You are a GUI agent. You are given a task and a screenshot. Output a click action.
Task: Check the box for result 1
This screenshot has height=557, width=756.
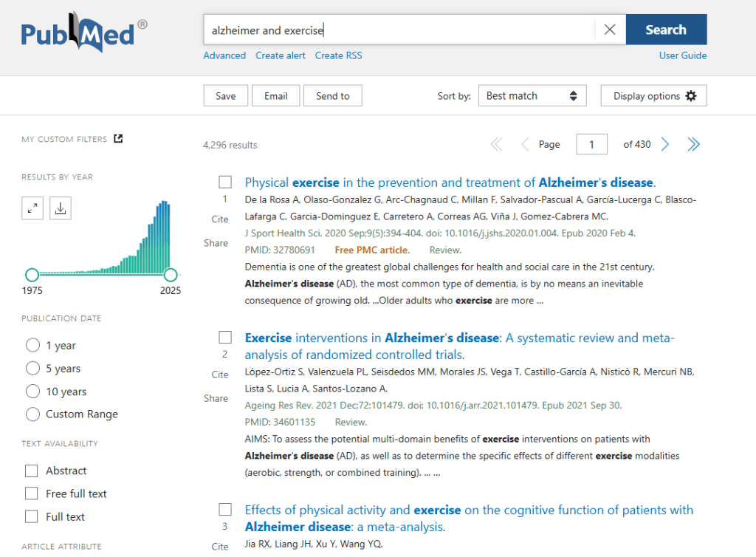pyautogui.click(x=225, y=182)
